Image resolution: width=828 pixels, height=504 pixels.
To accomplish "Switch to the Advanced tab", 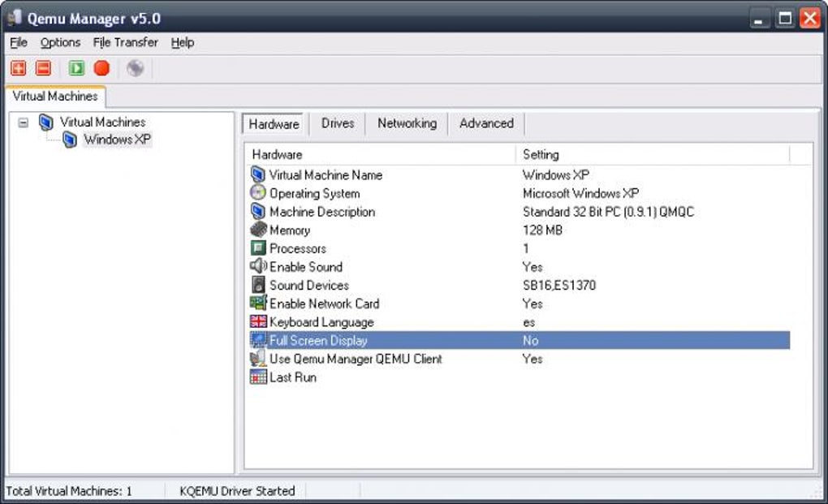I will [x=486, y=123].
